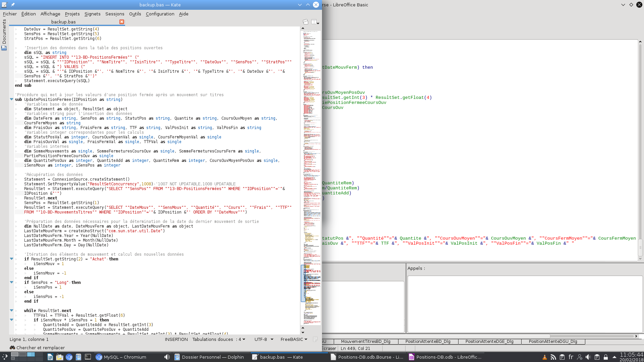644x362 pixels.
Task: Open the Tabulations douces dropdown
Action: (x=219, y=339)
